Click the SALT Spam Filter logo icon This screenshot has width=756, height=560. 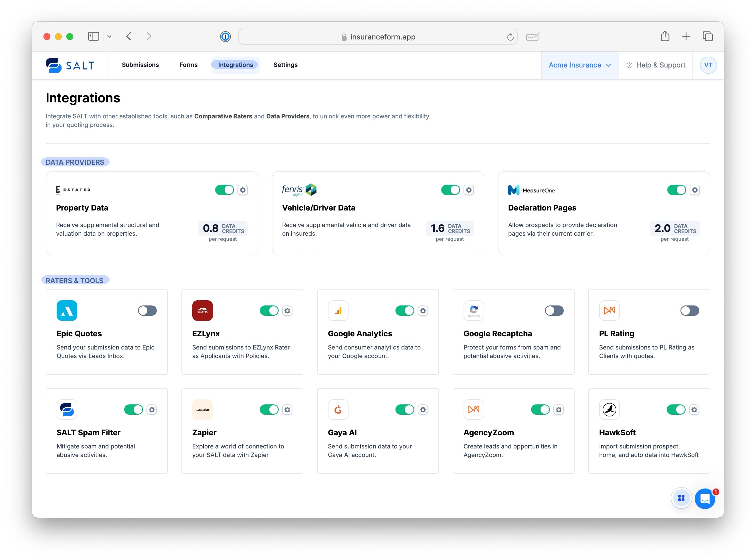67,410
